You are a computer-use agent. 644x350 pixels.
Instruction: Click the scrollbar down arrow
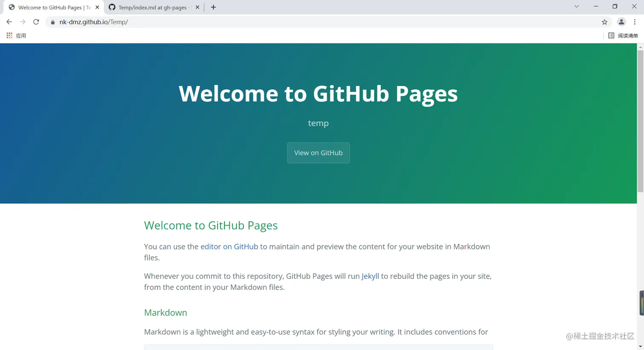pyautogui.click(x=640, y=347)
